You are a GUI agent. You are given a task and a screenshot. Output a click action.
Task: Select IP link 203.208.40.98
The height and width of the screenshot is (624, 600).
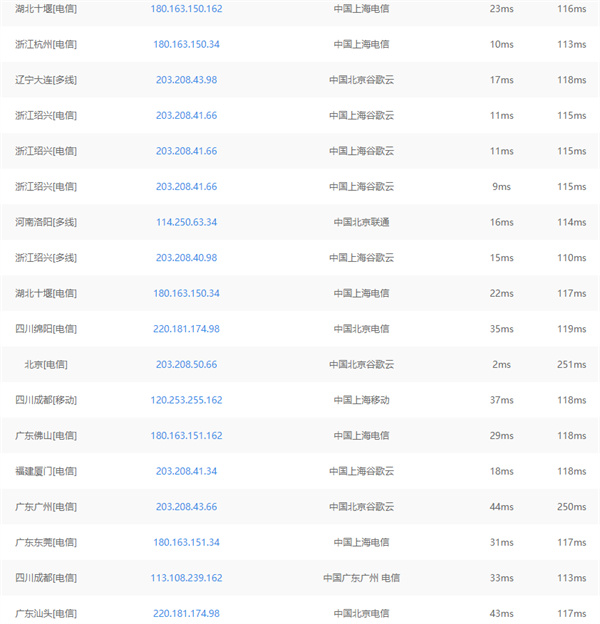tap(186, 258)
